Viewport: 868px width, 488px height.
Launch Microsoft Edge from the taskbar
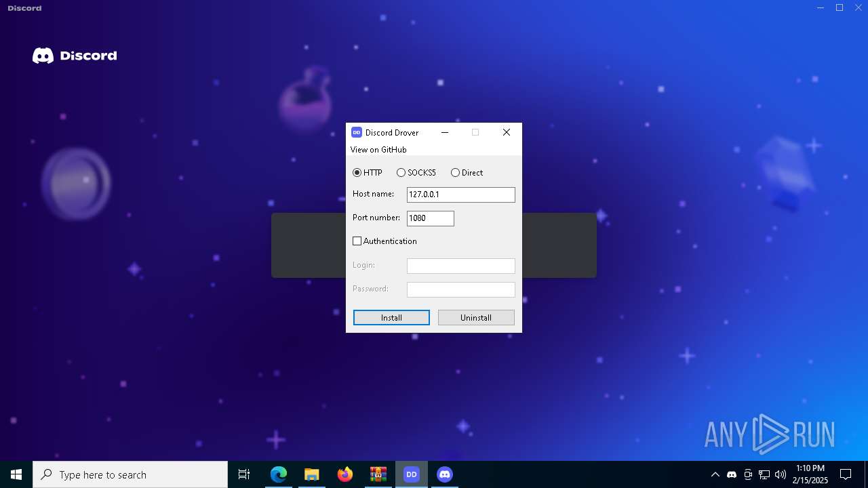coord(279,474)
